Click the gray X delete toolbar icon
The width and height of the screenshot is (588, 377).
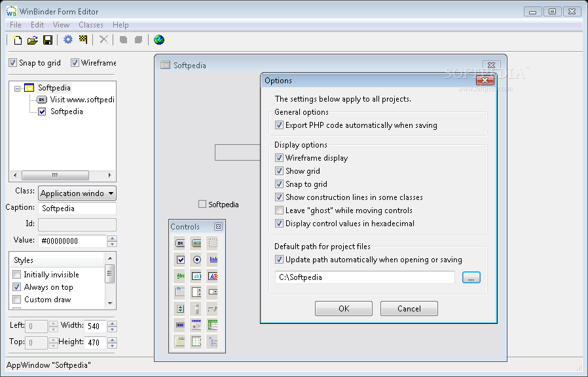tap(103, 39)
